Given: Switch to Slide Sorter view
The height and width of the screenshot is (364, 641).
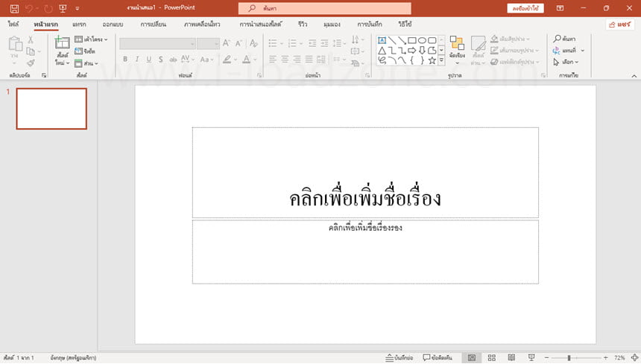Looking at the screenshot, I should [x=492, y=357].
